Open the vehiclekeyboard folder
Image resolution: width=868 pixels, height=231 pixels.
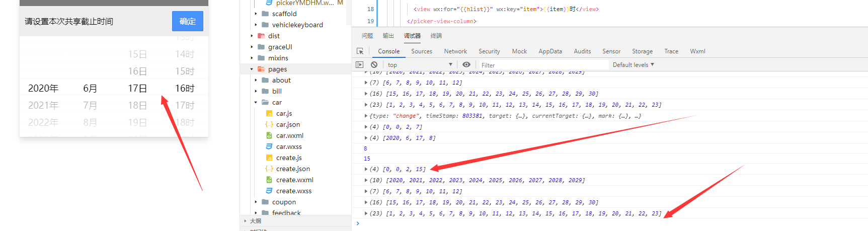tap(297, 25)
